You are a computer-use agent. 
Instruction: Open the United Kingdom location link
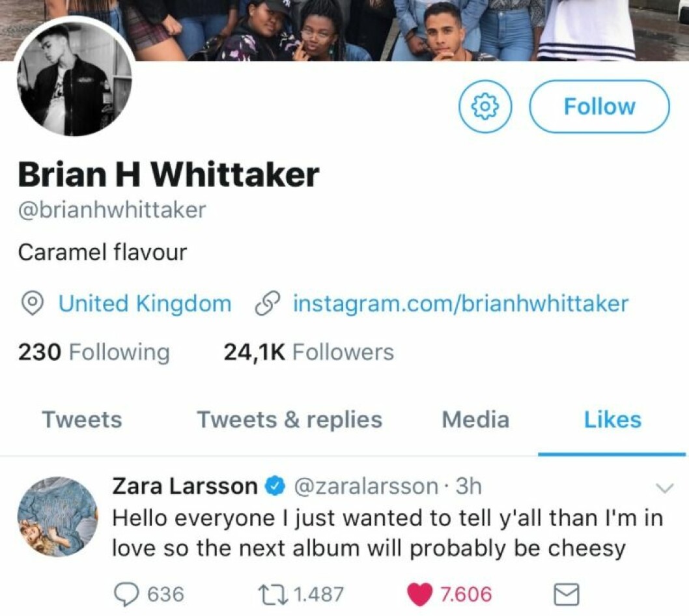[x=145, y=303]
